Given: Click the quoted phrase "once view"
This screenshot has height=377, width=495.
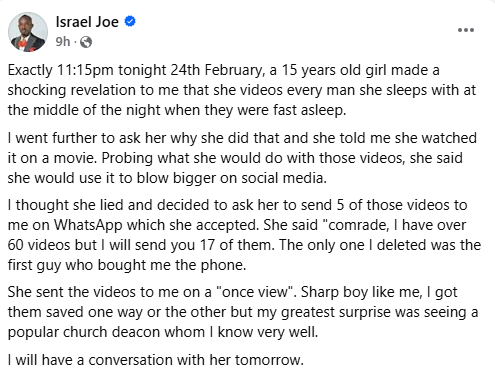Looking at the screenshot, I should 256,292.
